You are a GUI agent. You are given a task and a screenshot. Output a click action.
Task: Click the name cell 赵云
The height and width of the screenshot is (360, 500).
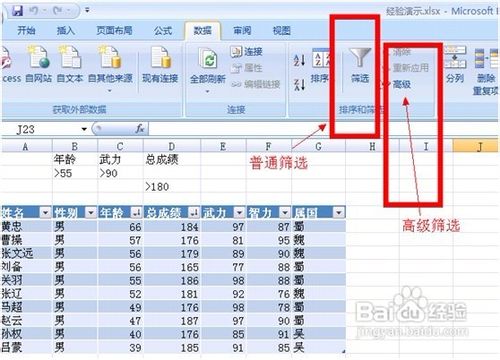pyautogui.click(x=27, y=321)
